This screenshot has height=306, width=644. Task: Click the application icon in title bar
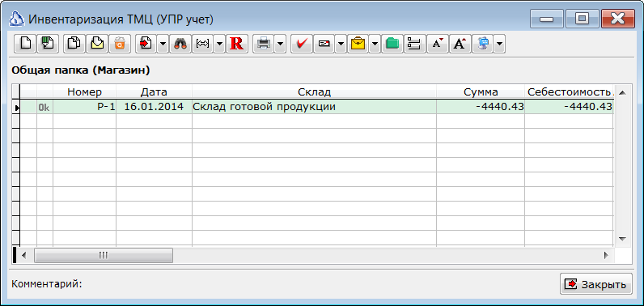pyautogui.click(x=16, y=19)
